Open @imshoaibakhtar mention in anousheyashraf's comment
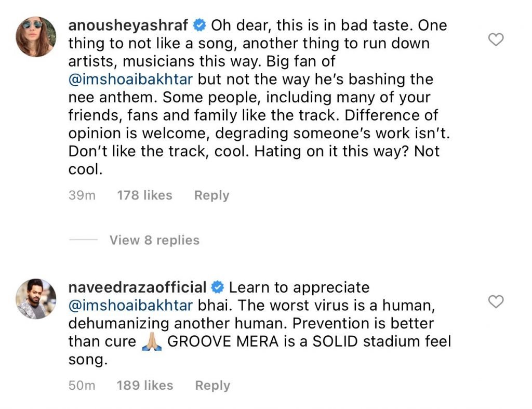This screenshot has width=532, height=409. click(x=131, y=80)
